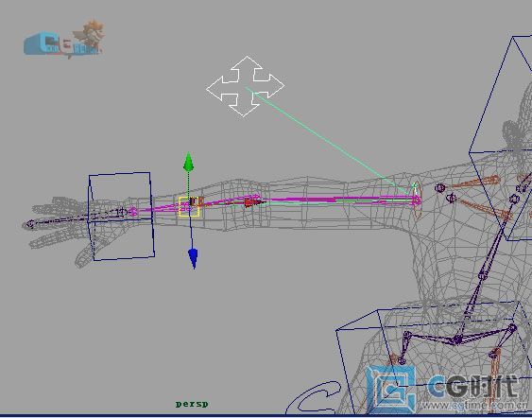Screen dimensions: 532x418
Task: Click the persp camera label
Action: [192, 404]
